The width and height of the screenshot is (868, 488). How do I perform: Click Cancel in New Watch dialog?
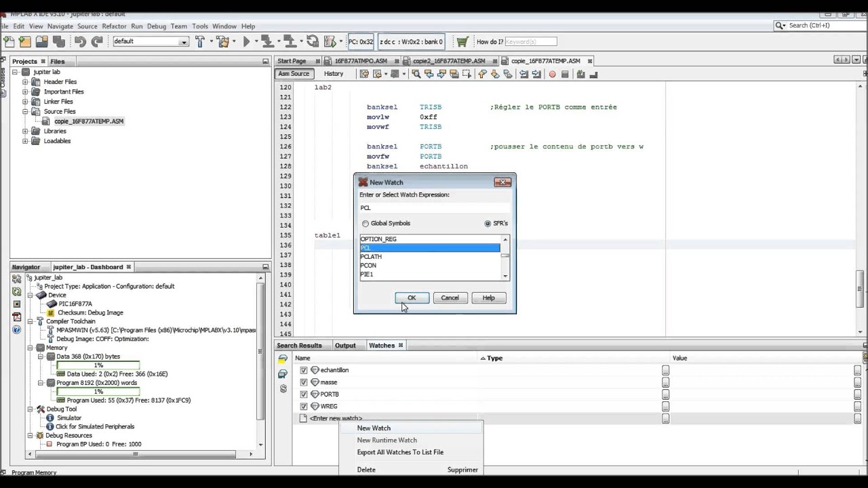click(450, 298)
